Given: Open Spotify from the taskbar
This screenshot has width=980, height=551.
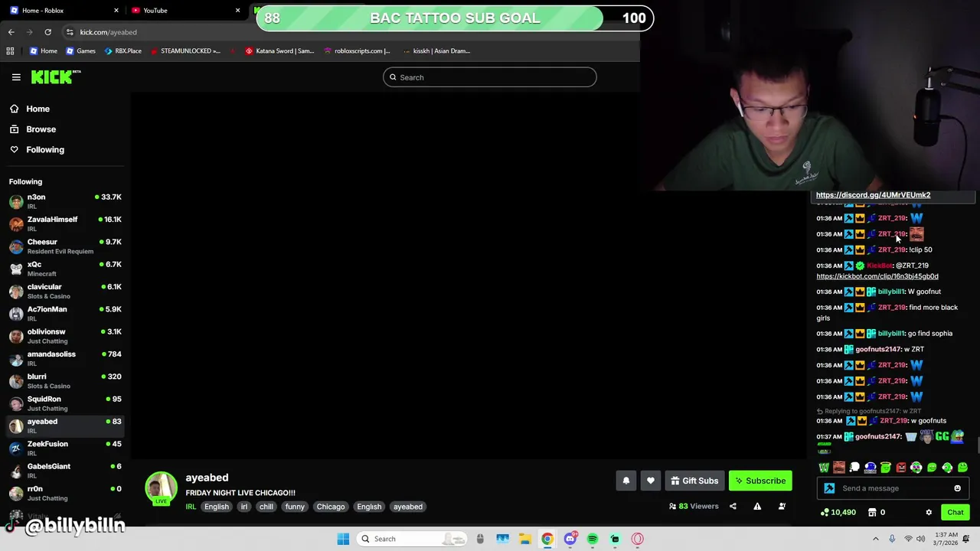Looking at the screenshot, I should click(593, 539).
